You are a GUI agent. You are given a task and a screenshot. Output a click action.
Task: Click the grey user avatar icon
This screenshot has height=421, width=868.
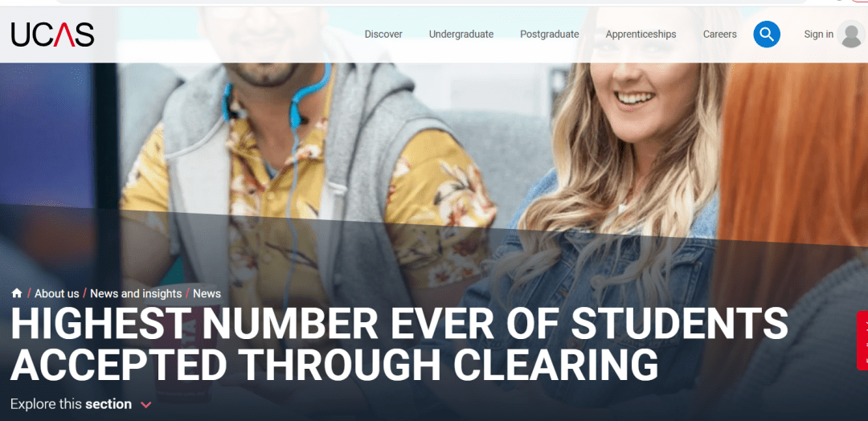click(x=851, y=35)
